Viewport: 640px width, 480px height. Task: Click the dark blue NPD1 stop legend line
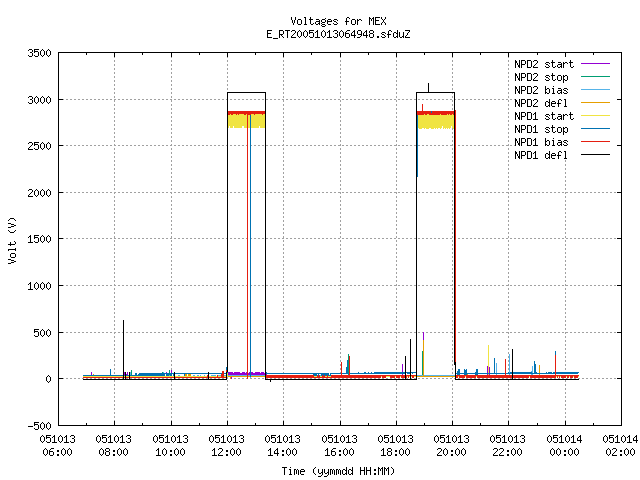click(595, 129)
